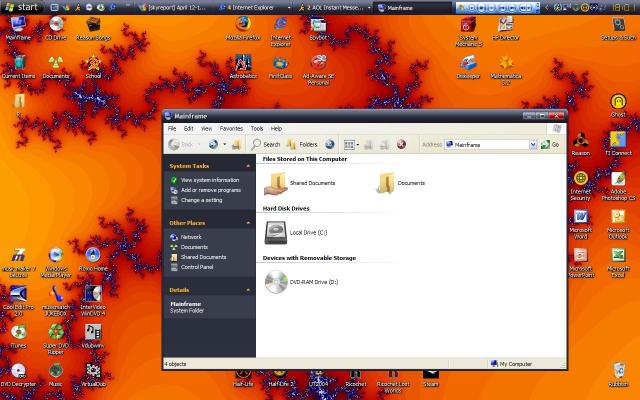Toggle the Folders pane button
The height and width of the screenshot is (400, 640).
(x=302, y=144)
